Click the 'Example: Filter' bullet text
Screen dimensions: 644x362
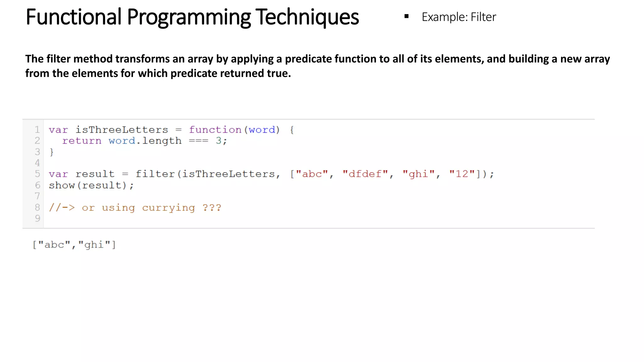click(x=458, y=17)
